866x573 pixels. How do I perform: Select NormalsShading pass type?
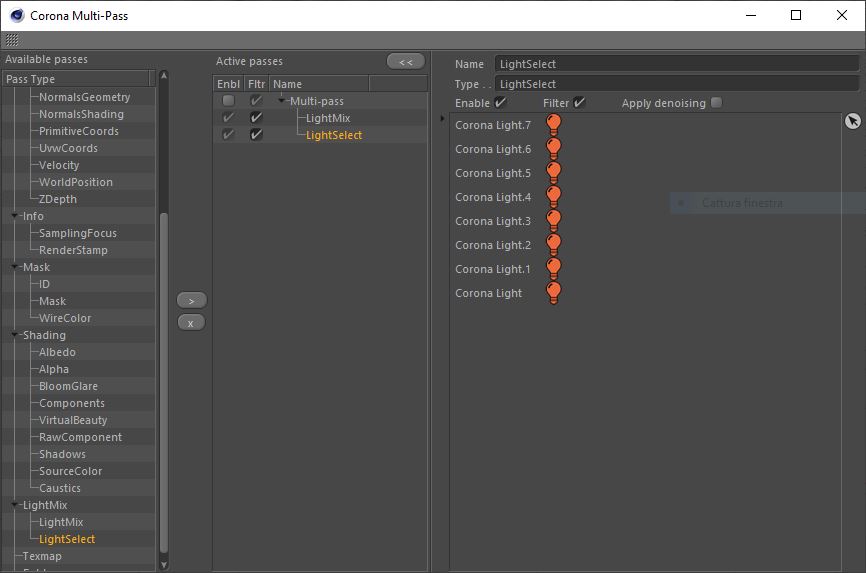click(81, 114)
